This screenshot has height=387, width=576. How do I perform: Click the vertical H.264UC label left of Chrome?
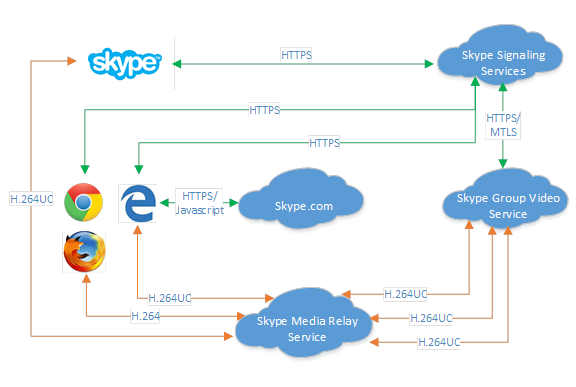pos(31,199)
